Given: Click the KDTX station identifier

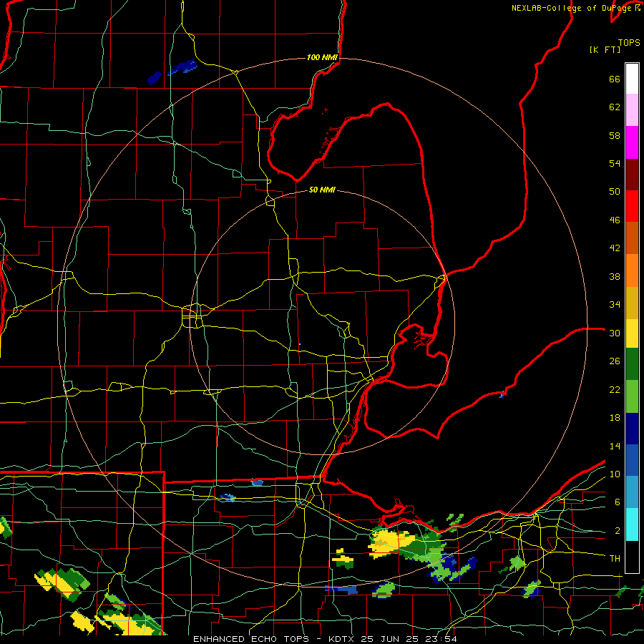Looking at the screenshot, I should point(343,639).
